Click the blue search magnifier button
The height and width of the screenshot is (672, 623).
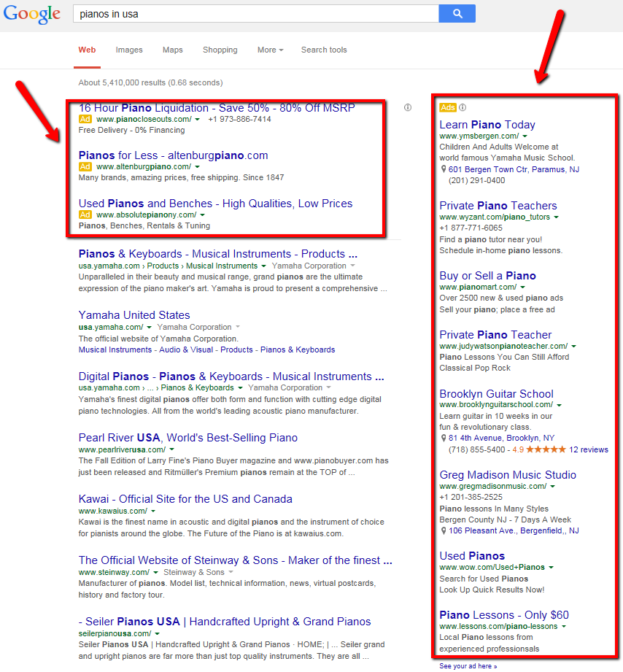click(457, 14)
